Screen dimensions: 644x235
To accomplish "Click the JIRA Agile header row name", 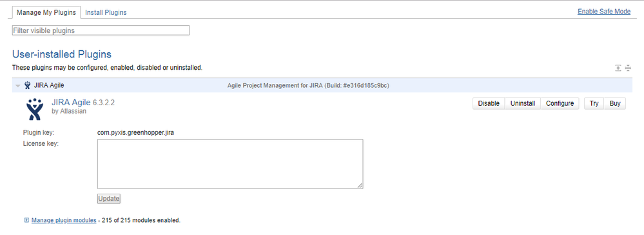I will 49,86.
